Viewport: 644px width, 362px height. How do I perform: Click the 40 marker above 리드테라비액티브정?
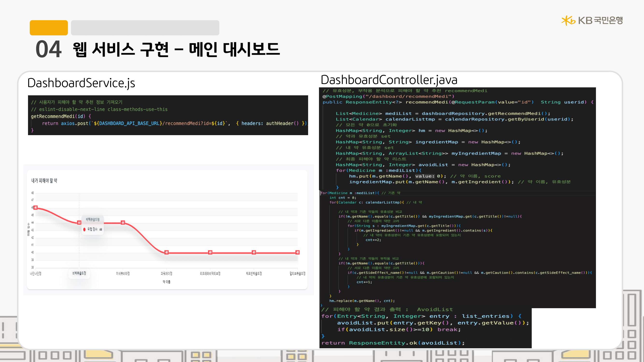[210, 252]
